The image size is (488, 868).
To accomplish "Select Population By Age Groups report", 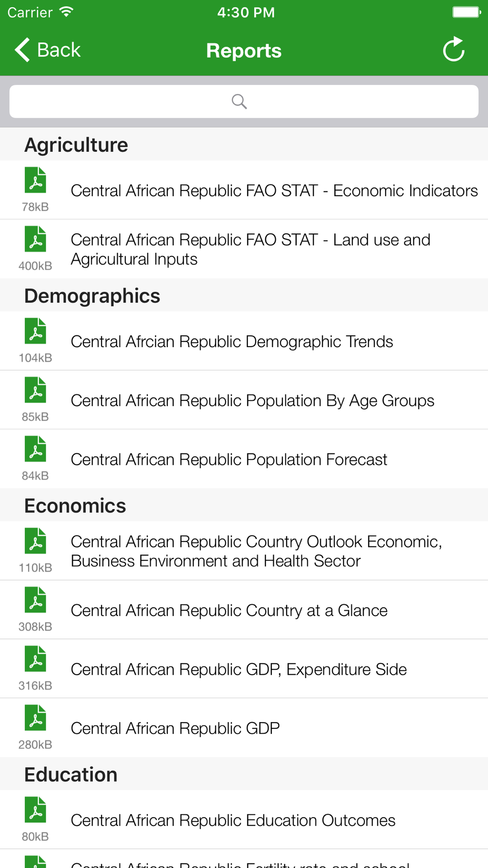I will [x=252, y=401].
